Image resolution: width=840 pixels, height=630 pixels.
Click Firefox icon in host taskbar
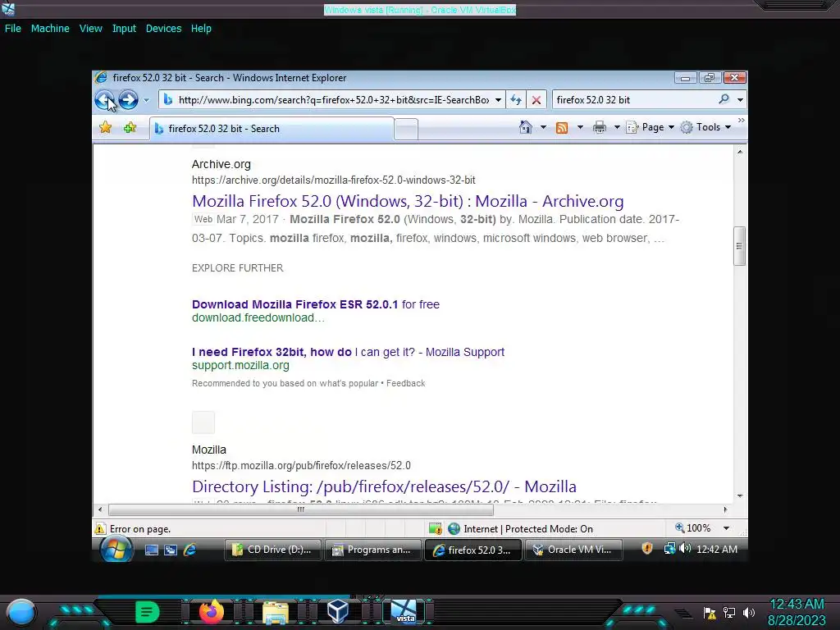point(211,610)
